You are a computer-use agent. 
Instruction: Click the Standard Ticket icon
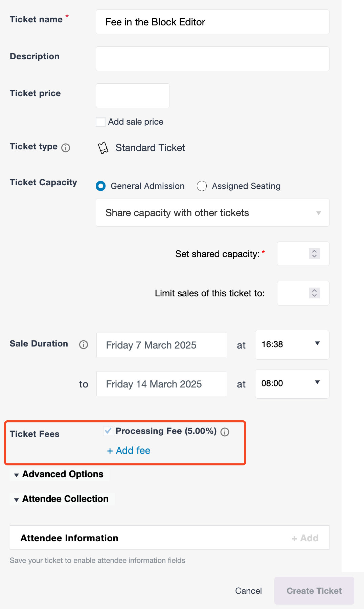[x=104, y=147]
